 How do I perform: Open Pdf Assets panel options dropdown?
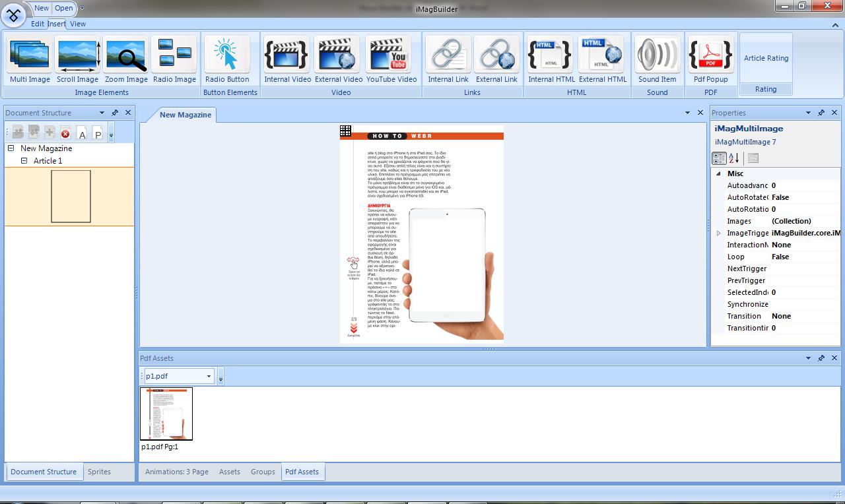tap(808, 358)
